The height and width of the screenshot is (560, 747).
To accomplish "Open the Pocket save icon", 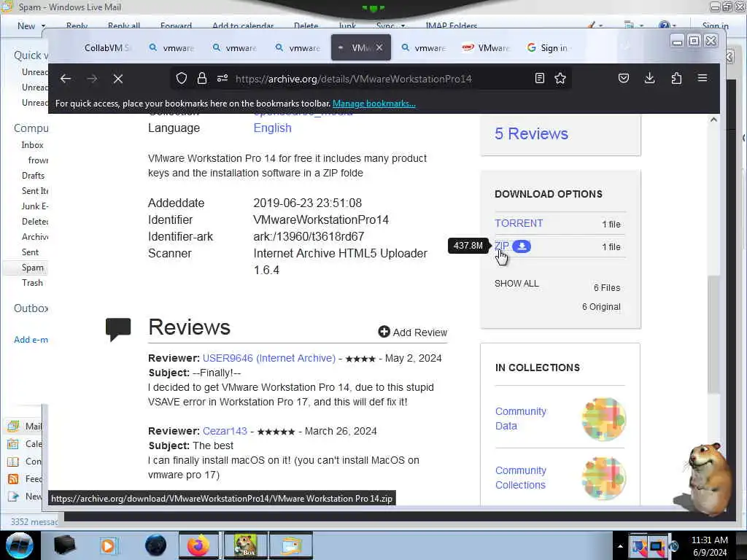I will coord(624,78).
